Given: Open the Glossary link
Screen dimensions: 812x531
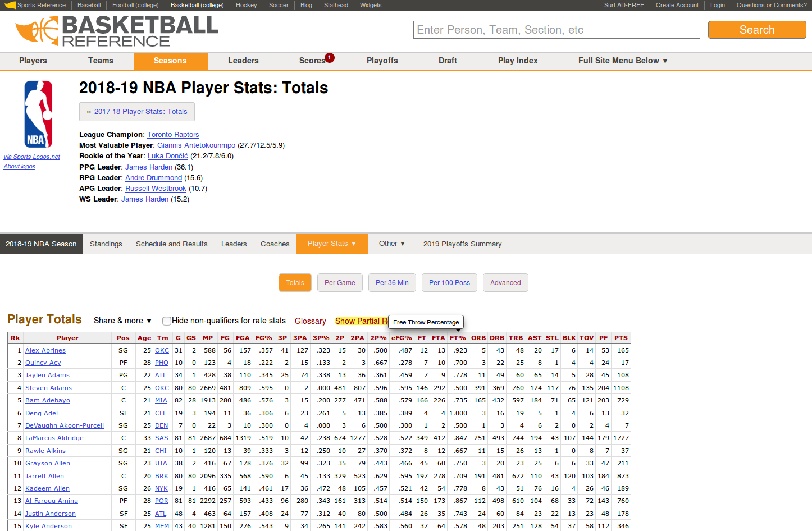Looking at the screenshot, I should 311,321.
